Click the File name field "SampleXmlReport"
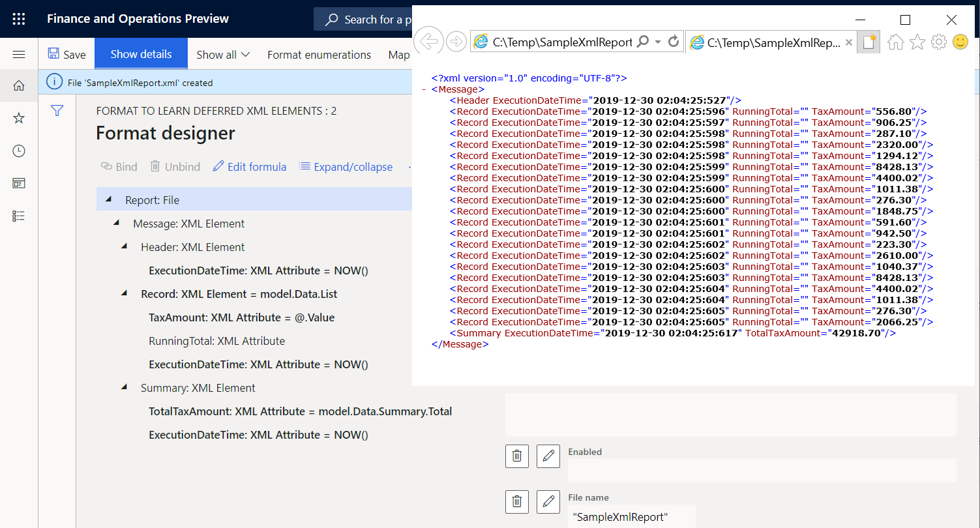The width and height of the screenshot is (980, 528). click(631, 516)
